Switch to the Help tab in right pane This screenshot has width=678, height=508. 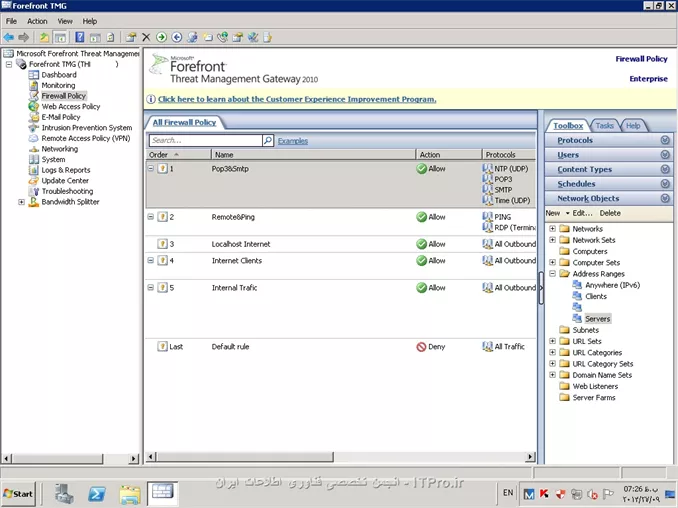pyautogui.click(x=633, y=126)
